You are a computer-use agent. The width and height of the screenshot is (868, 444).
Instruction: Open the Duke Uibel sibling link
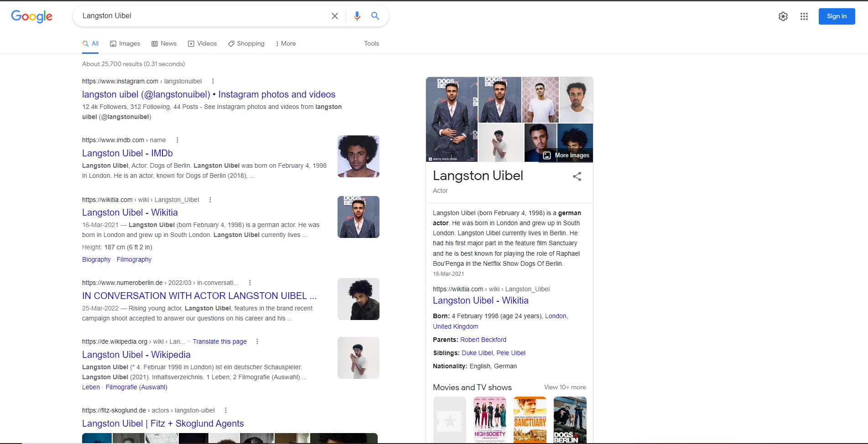click(x=477, y=353)
